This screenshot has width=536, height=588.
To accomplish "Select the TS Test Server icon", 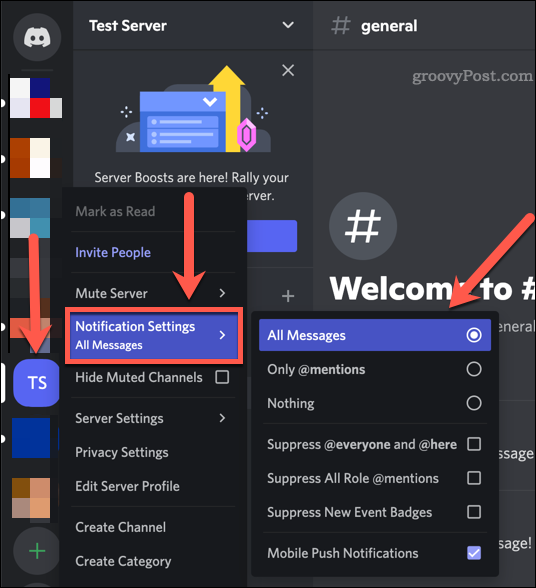I will pos(36,383).
